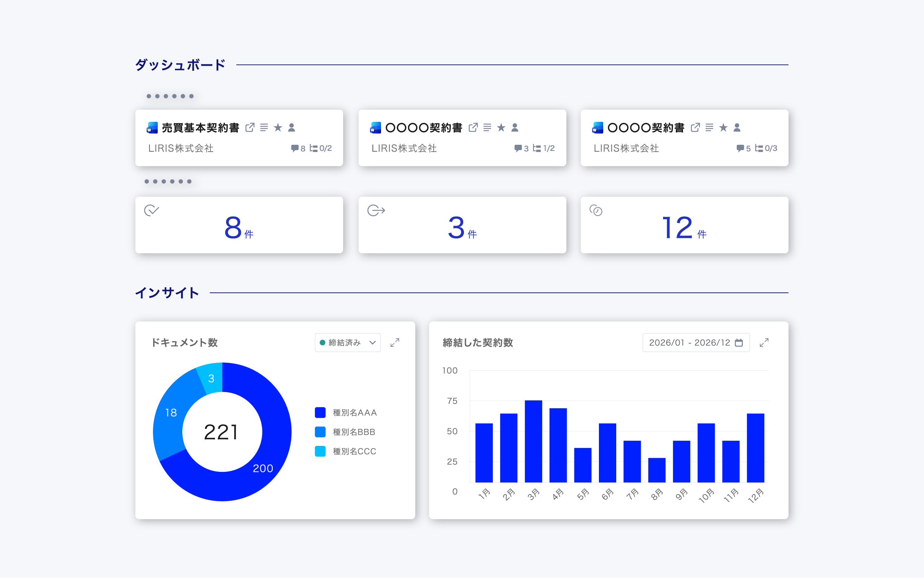The height and width of the screenshot is (578, 924).
Task: Click person icon on middle 〇〇〇〇契約書 card
Action: 515,127
